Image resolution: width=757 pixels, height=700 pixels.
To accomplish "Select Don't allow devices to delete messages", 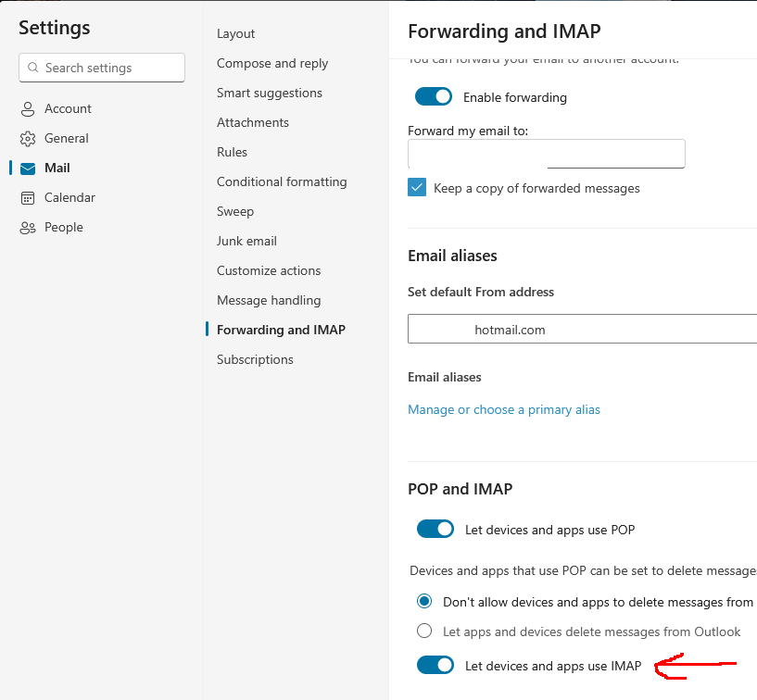I will (424, 602).
